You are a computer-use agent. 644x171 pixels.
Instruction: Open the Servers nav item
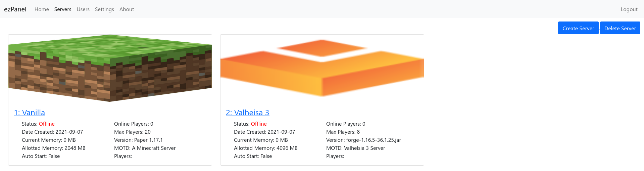[x=63, y=9]
